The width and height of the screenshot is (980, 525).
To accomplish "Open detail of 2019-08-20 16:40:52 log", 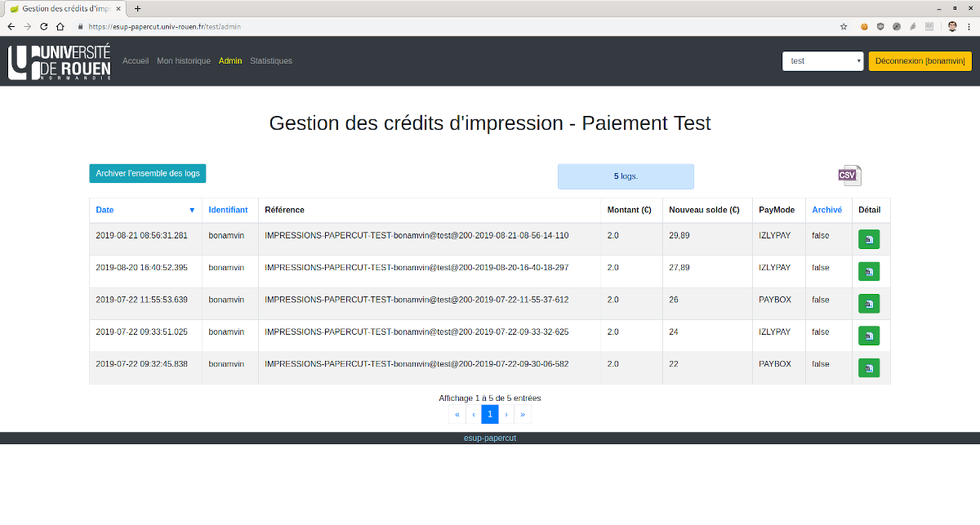I will tap(868, 271).
